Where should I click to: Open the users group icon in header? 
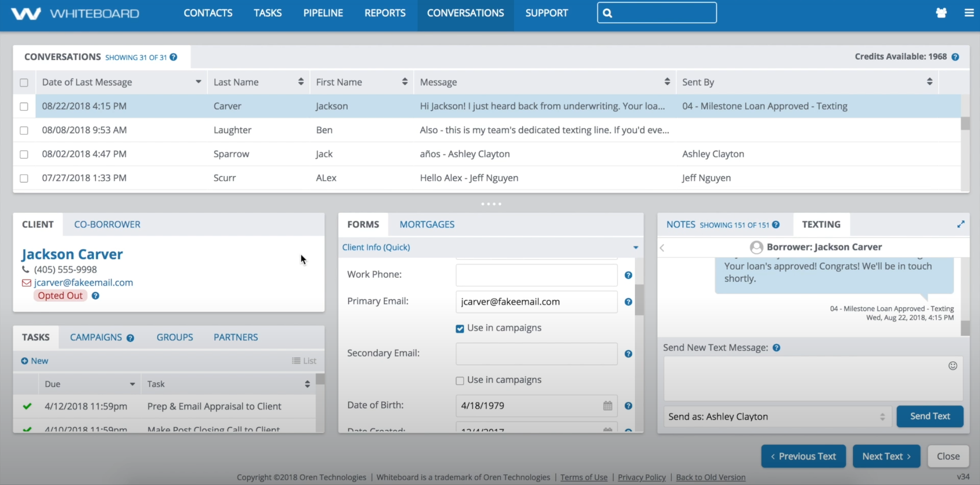[x=941, y=13]
